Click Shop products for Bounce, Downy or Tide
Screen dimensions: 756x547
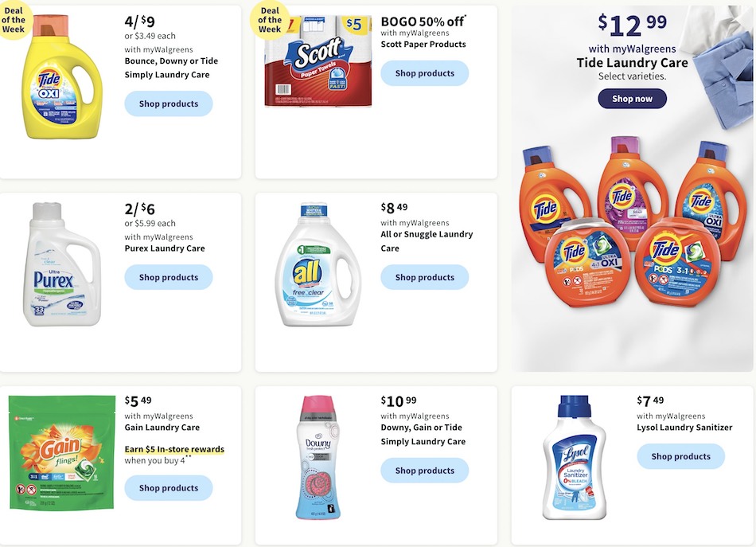pos(168,104)
